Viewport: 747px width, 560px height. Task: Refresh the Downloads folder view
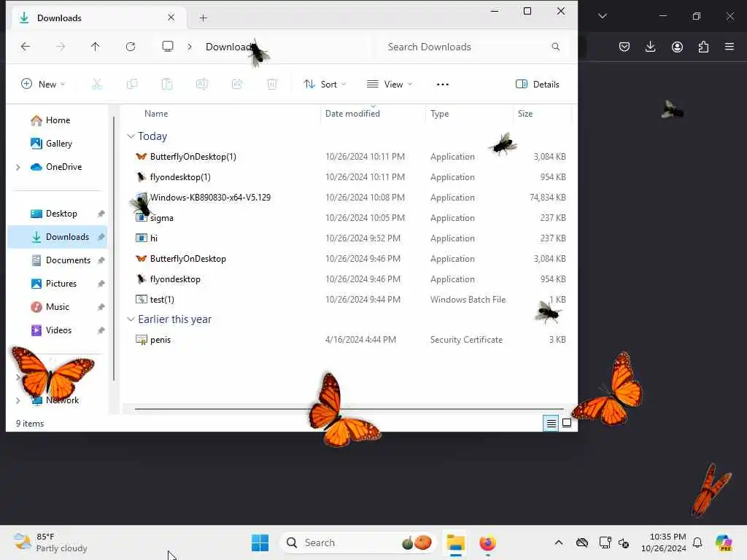[x=131, y=46]
